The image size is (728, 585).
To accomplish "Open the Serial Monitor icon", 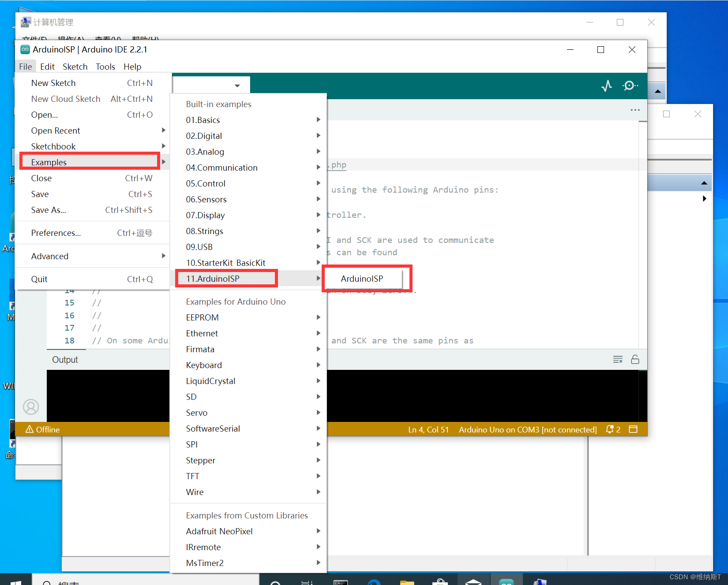I will point(630,86).
